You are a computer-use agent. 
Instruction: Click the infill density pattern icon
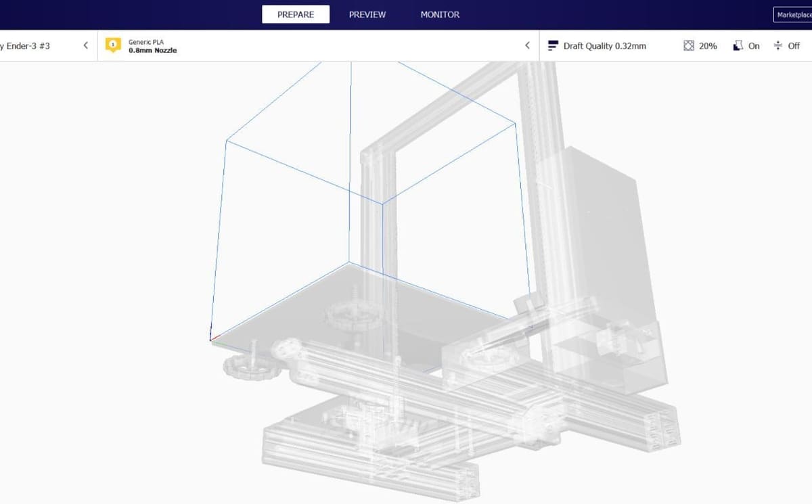(689, 45)
